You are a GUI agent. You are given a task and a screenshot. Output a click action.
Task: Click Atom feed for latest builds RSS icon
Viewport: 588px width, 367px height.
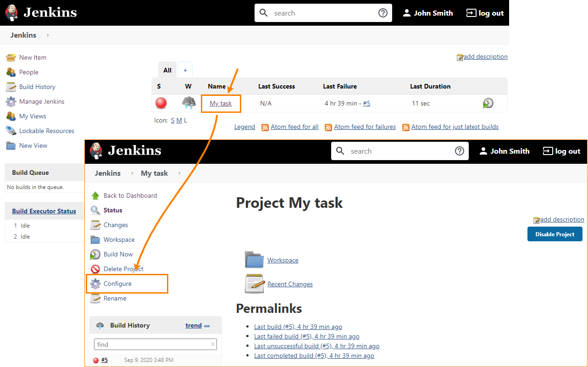[406, 127]
